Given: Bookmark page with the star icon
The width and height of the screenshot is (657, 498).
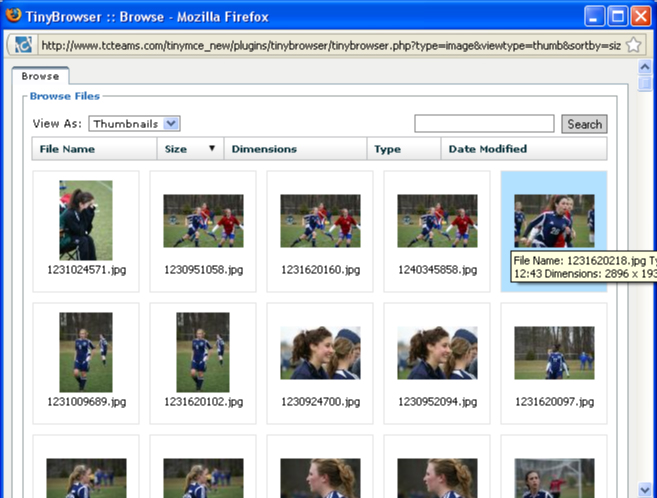Looking at the screenshot, I should (633, 45).
